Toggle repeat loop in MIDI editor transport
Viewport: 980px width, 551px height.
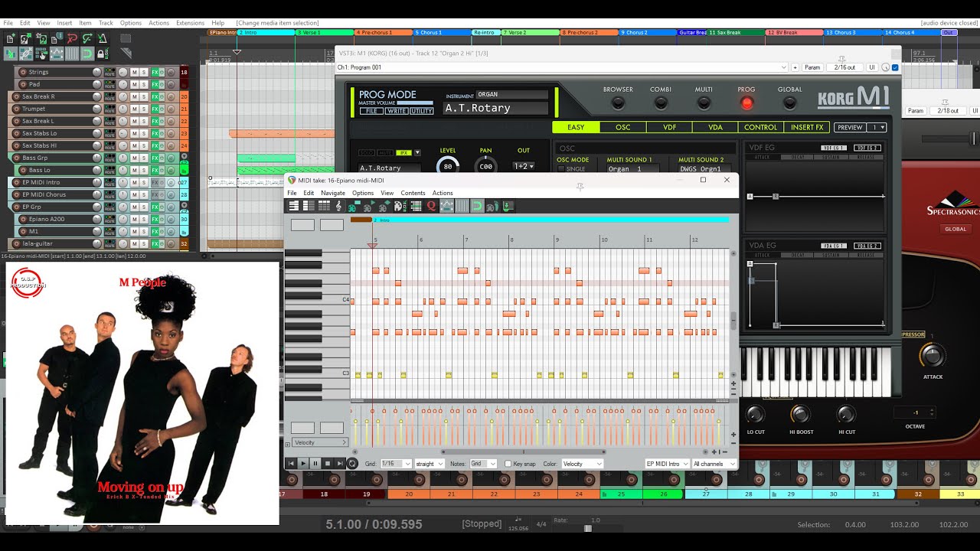pyautogui.click(x=352, y=464)
